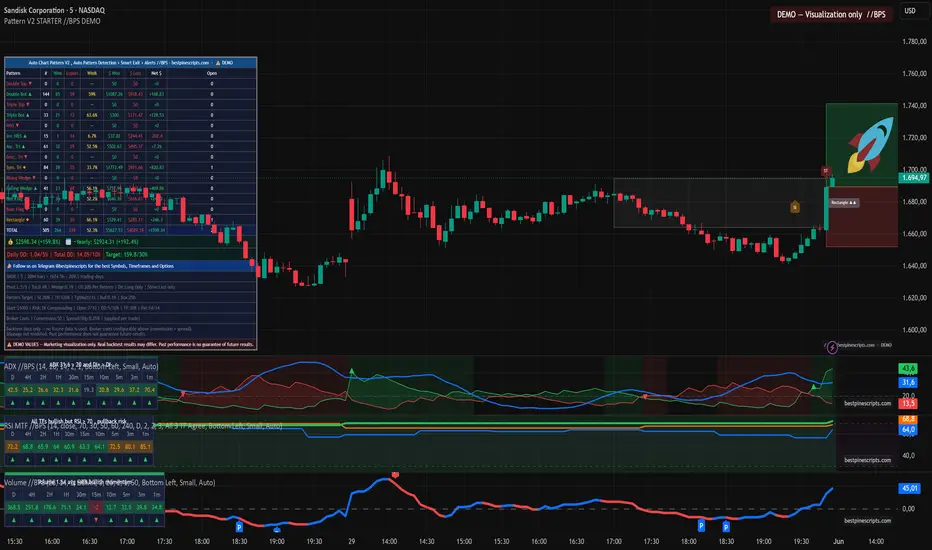Click the ADX D column up arrow

coord(12,403)
